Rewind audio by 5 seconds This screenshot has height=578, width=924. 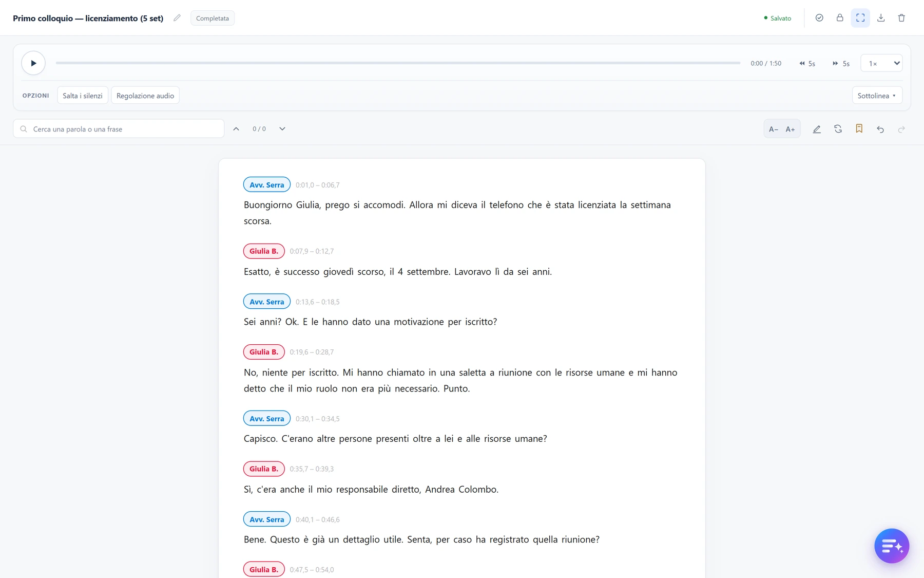807,64
